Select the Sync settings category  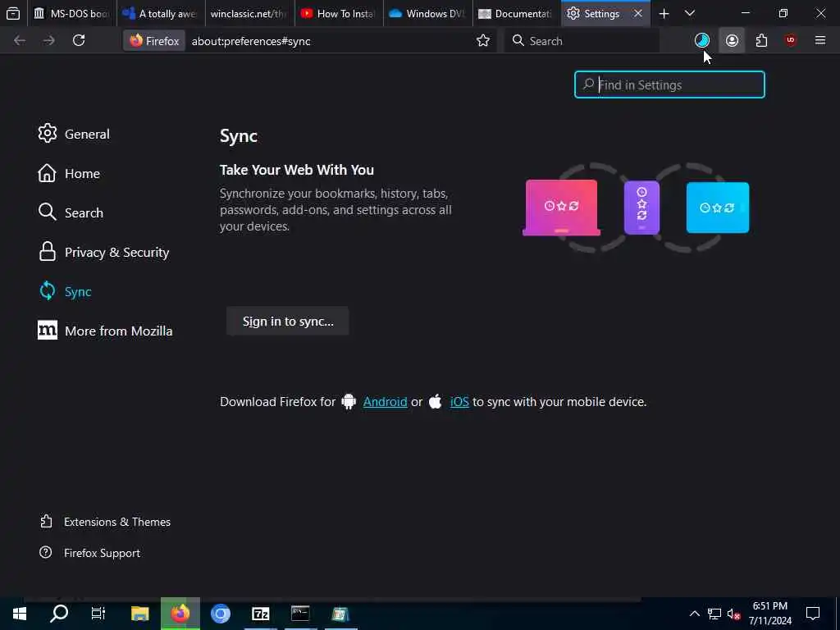66,291
